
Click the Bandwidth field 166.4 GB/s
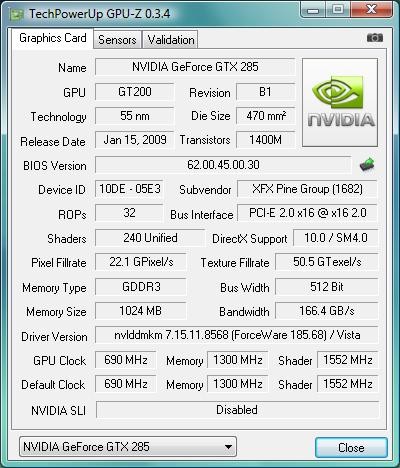coord(327,311)
